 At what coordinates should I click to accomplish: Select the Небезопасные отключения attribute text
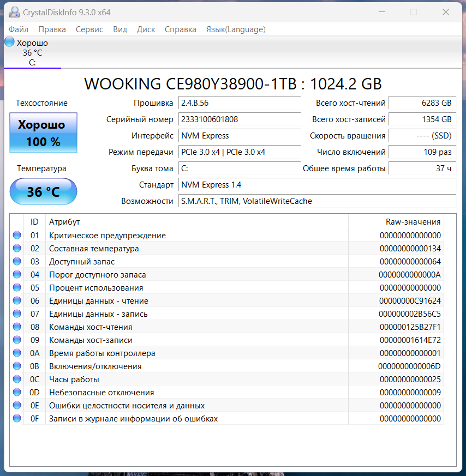click(x=101, y=393)
